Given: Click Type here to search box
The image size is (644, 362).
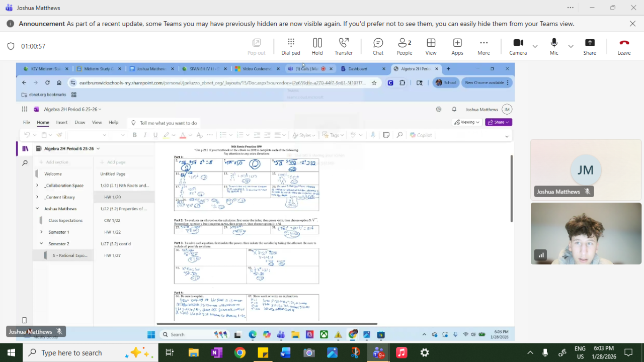Looking at the screenshot, I should [x=91, y=352].
